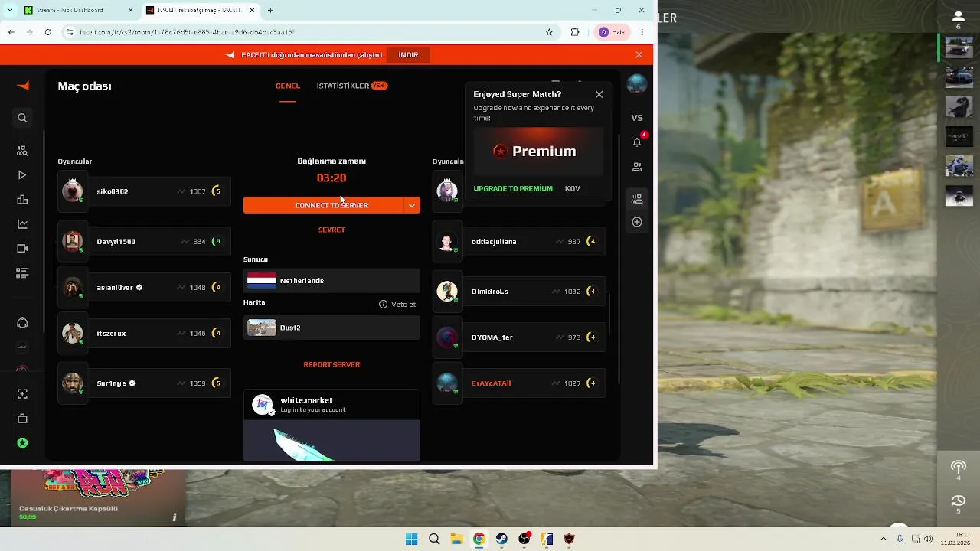Open the shop bag sidebar icon

click(x=22, y=419)
